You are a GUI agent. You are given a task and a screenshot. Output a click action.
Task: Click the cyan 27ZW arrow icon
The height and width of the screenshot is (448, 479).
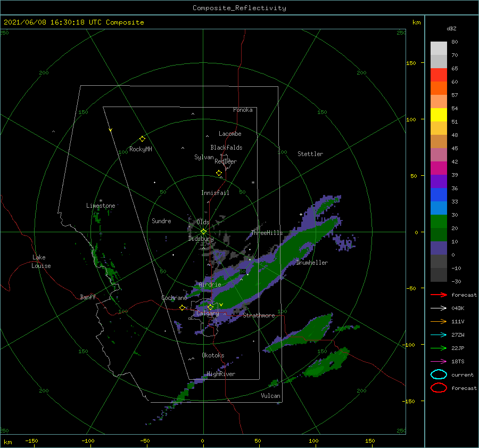coord(439,335)
